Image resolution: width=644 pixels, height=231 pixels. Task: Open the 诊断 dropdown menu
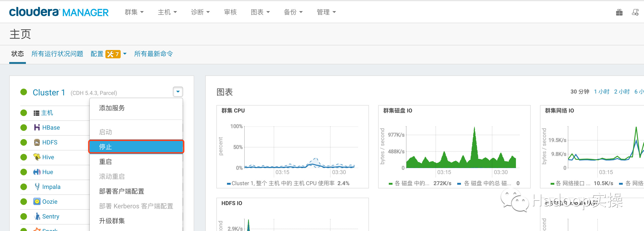(200, 12)
